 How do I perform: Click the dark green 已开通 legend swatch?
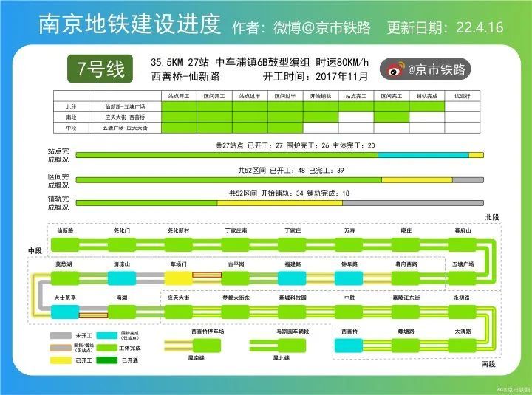tap(107, 360)
